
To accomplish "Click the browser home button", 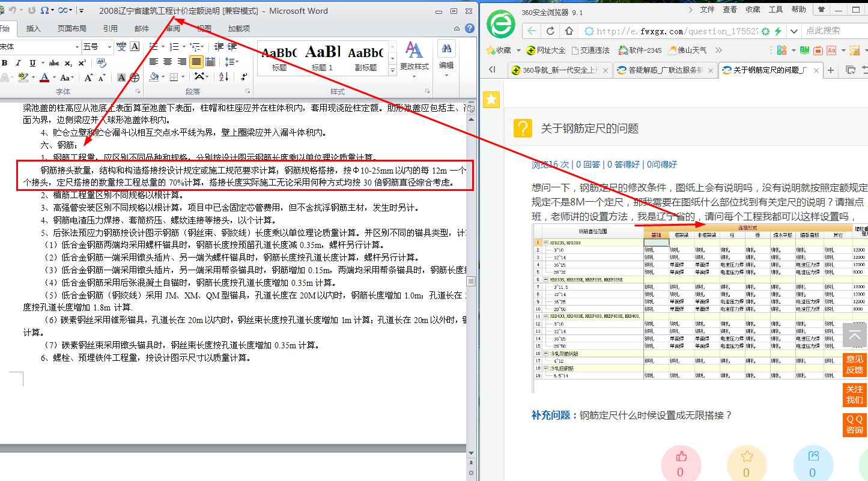I will [x=569, y=31].
